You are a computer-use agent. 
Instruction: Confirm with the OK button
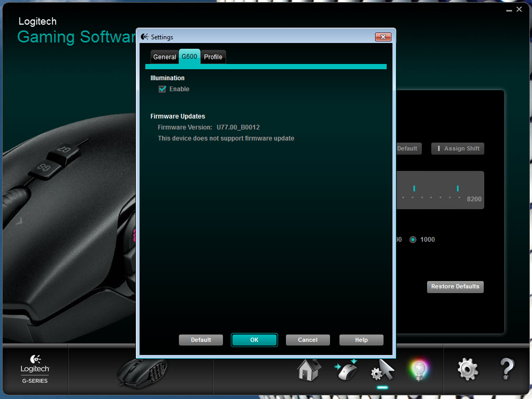(x=254, y=340)
